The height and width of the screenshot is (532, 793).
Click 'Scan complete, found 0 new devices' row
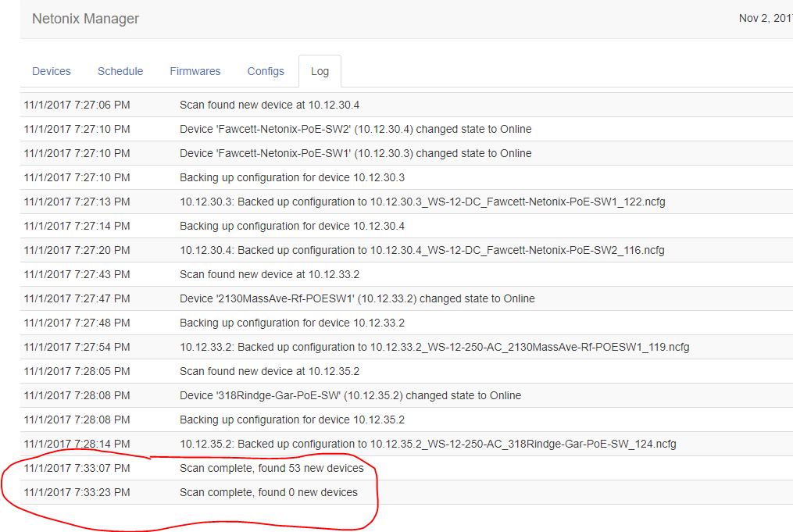(x=269, y=492)
